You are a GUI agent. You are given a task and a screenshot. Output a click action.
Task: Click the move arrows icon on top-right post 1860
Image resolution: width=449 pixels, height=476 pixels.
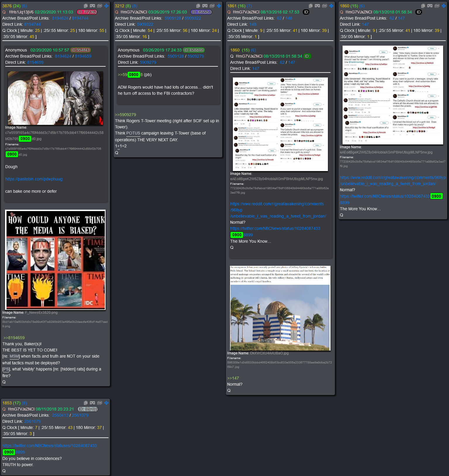pyautogui.click(x=444, y=6)
